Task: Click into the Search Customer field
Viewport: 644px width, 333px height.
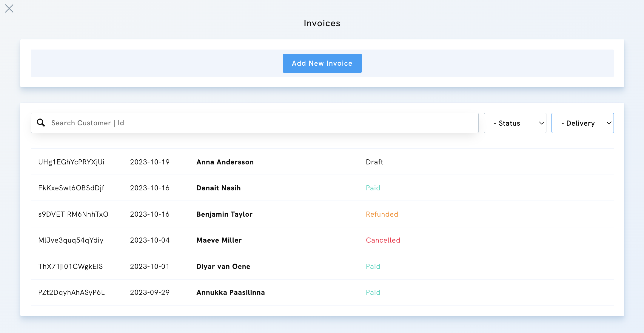Action: (x=209, y=123)
